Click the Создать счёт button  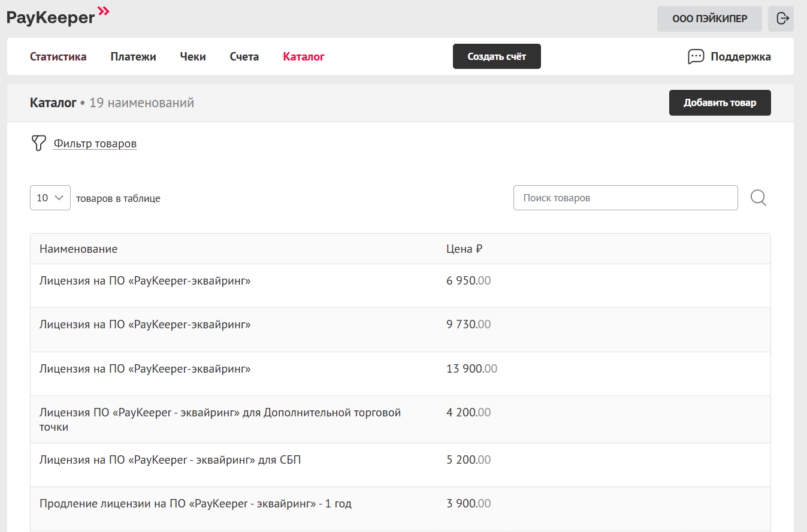[x=497, y=56]
